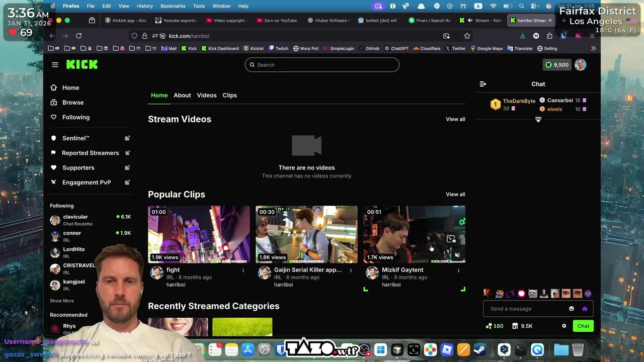Open the picture-in-picture icon in the address bar
The width and height of the screenshot is (644, 362).
[446, 36]
